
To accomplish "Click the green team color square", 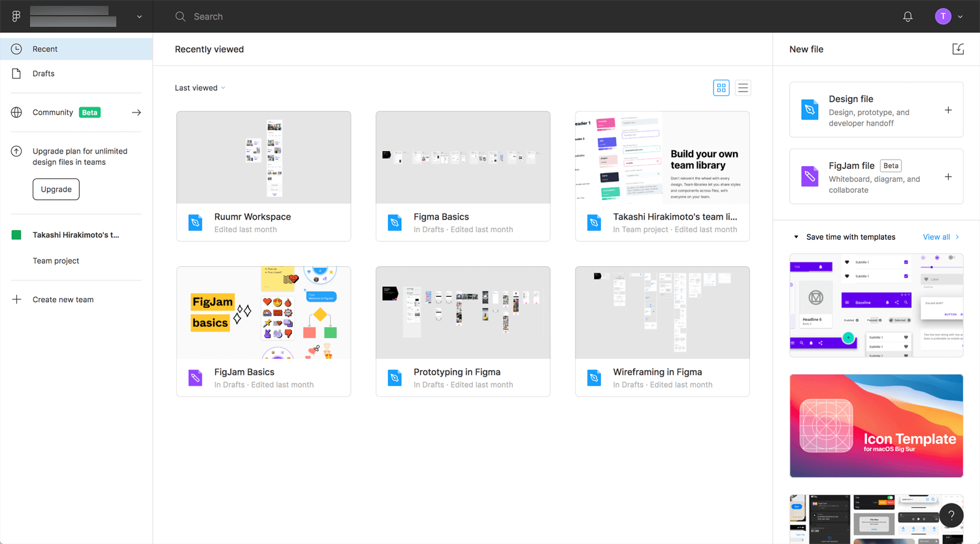I will 16,235.
